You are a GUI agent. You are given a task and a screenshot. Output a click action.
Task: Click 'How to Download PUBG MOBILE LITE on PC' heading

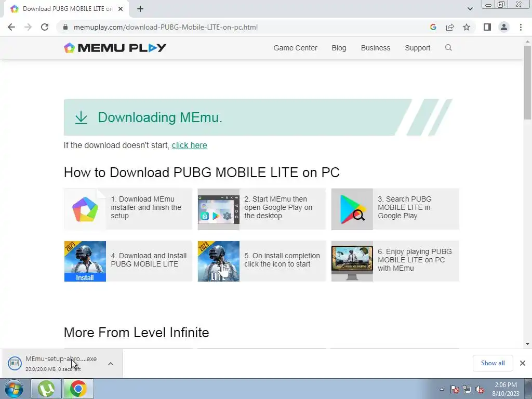pyautogui.click(x=202, y=172)
